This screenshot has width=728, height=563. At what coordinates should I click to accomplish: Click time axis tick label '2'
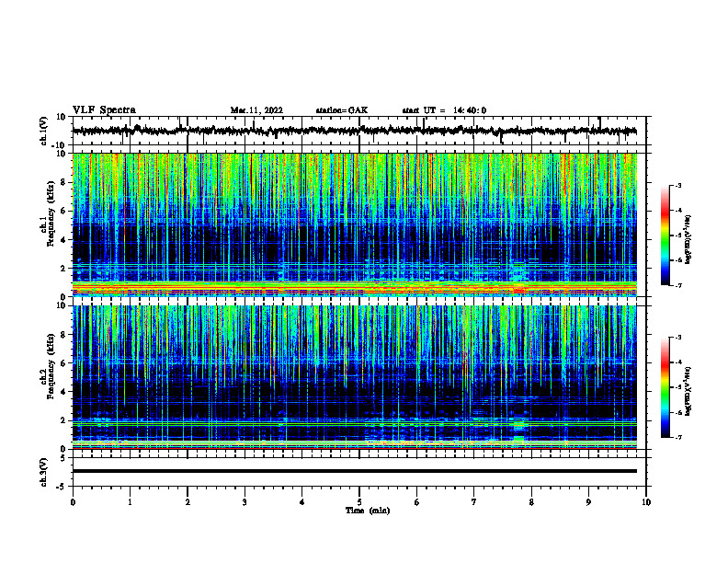pos(188,502)
